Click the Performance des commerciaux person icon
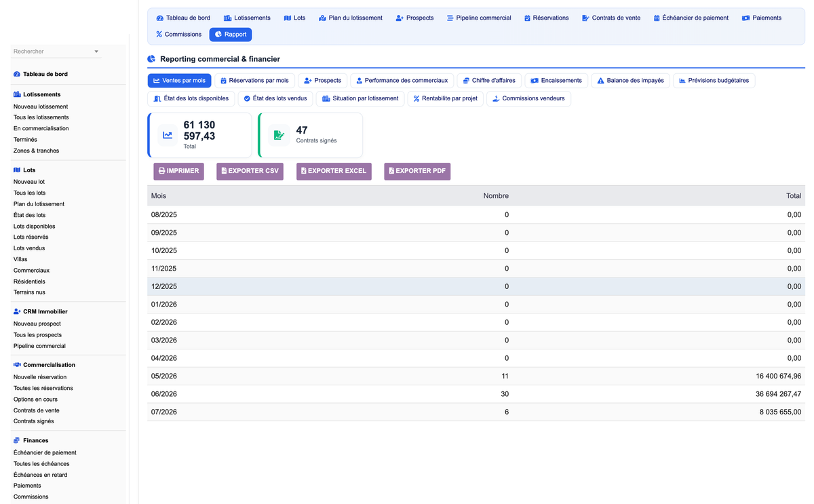Viewport: 814px width, 504px height. click(360, 81)
